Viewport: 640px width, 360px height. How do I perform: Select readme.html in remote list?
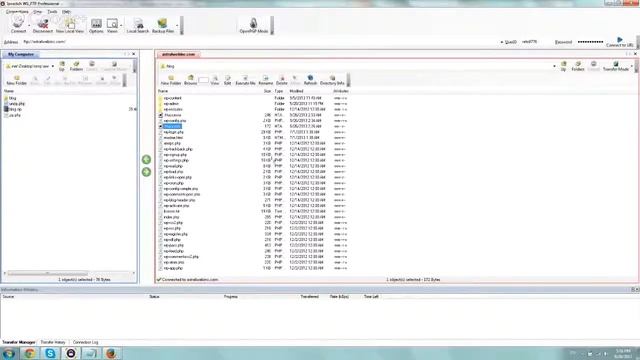click(173, 138)
